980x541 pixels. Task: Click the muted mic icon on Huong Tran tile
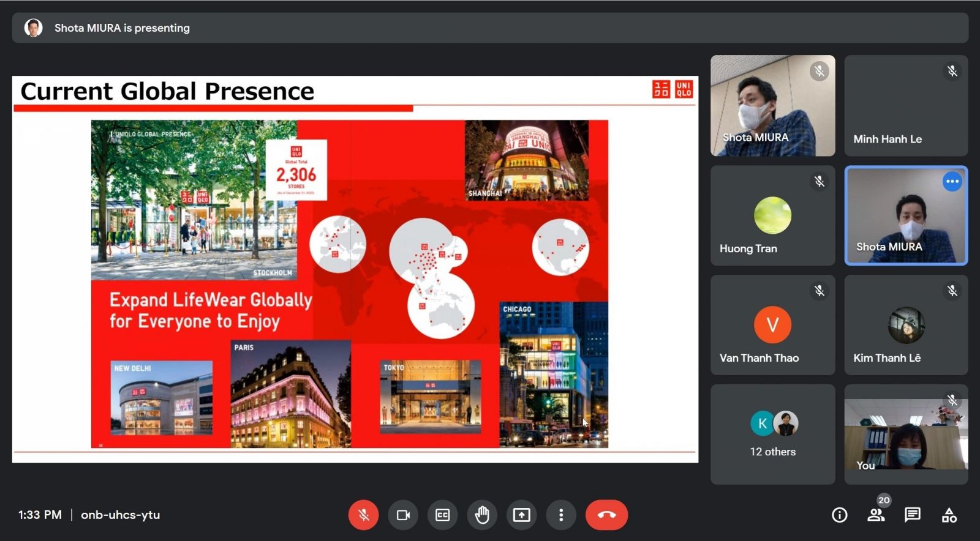[x=819, y=181]
